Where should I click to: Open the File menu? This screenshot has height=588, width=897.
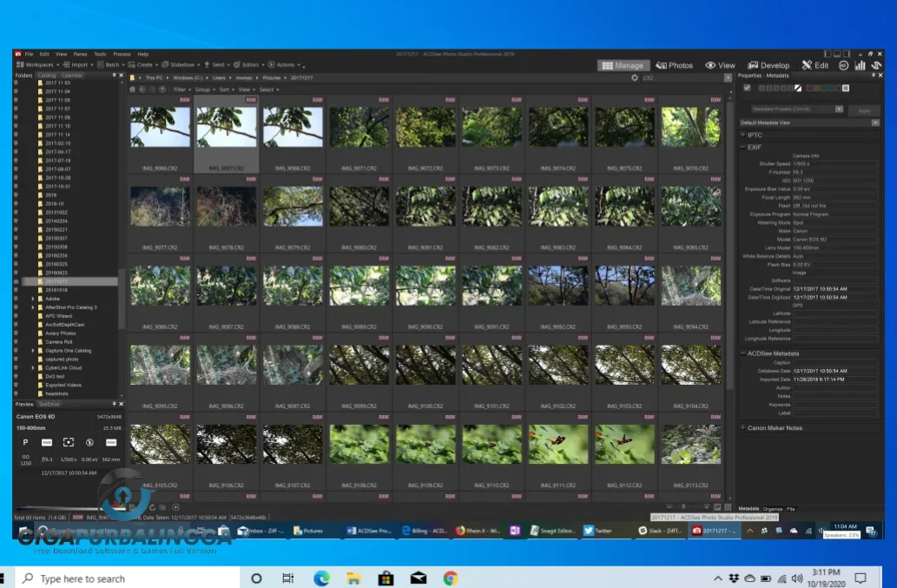coord(29,55)
